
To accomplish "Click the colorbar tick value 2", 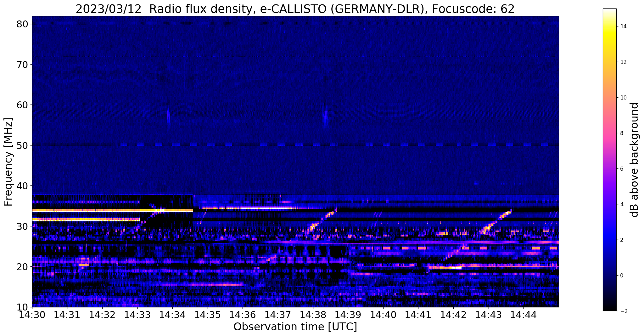I will coord(621,240).
